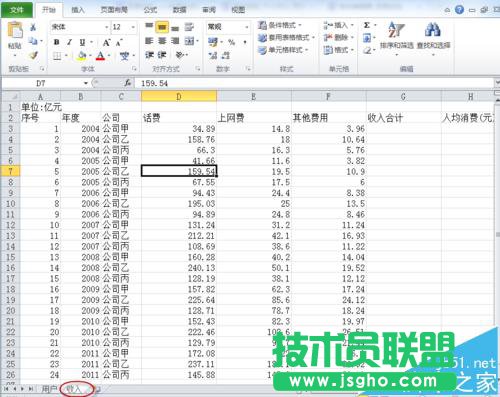
Task: Open the 用户 sheet tab
Action: point(49,389)
